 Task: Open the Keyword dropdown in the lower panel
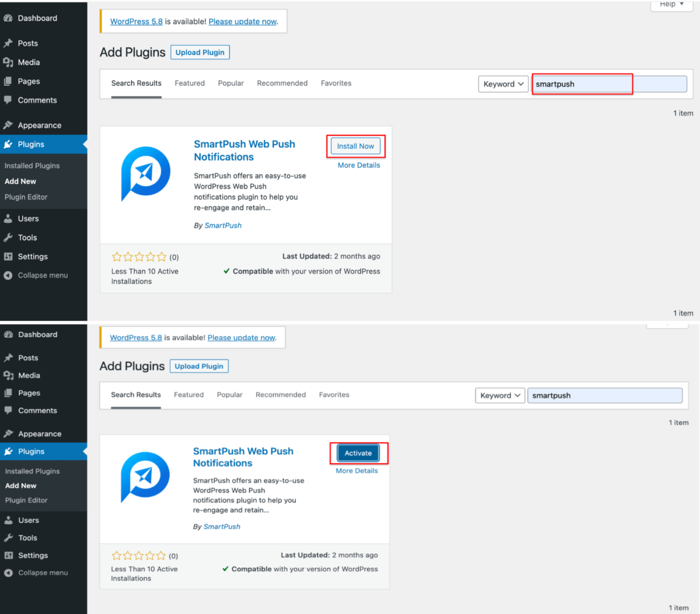pyautogui.click(x=499, y=395)
